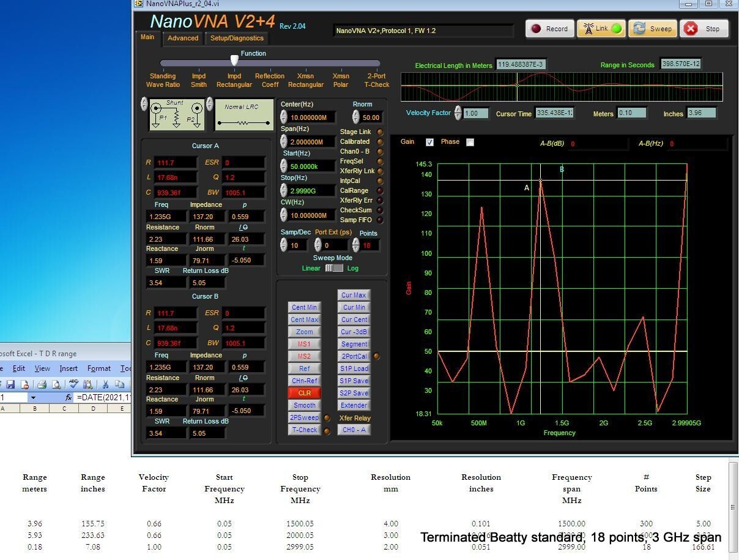Click the CH0 - A Xfer Relay button

coord(354,430)
